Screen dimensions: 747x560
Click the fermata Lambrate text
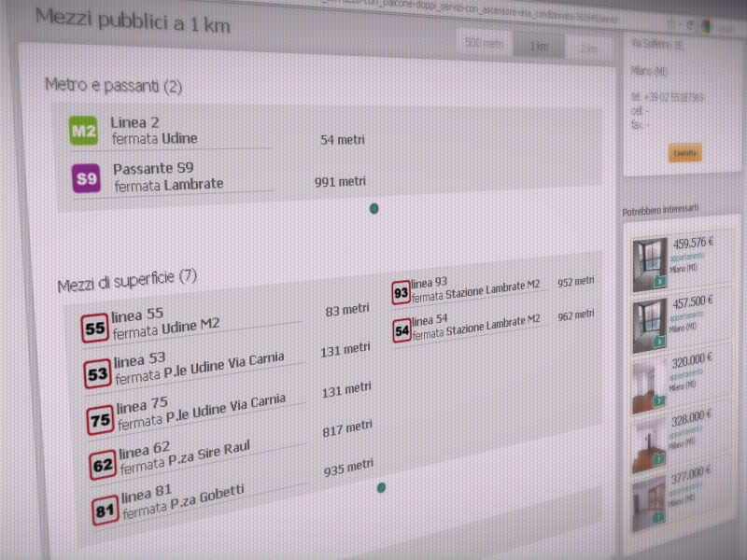pos(169,185)
